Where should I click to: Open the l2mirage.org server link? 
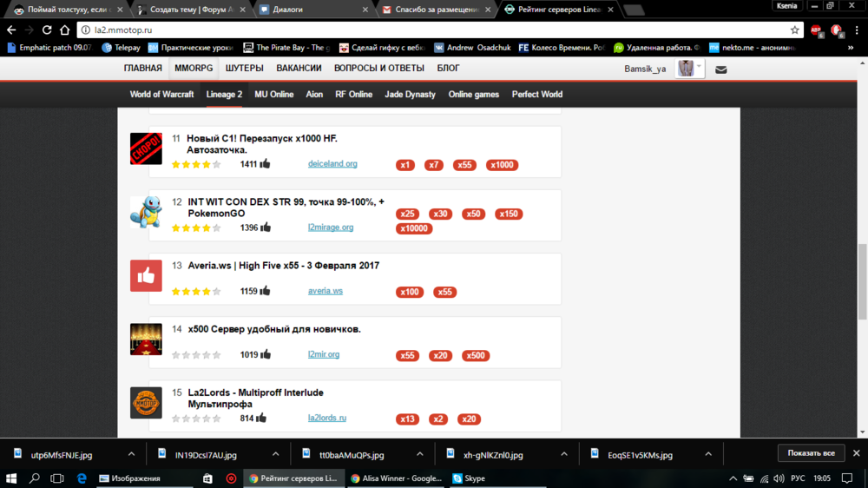point(331,228)
